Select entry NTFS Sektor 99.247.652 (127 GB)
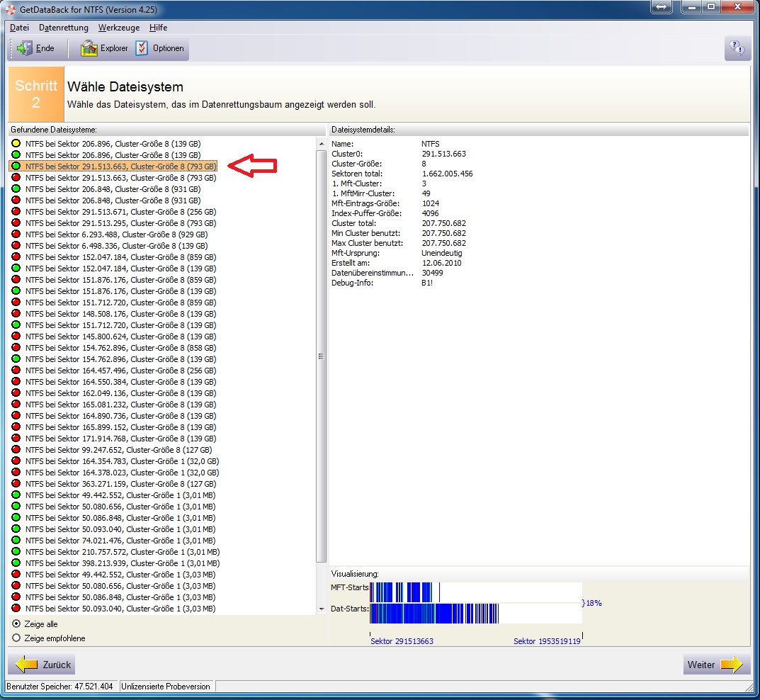This screenshot has height=700, width=760. [x=113, y=449]
